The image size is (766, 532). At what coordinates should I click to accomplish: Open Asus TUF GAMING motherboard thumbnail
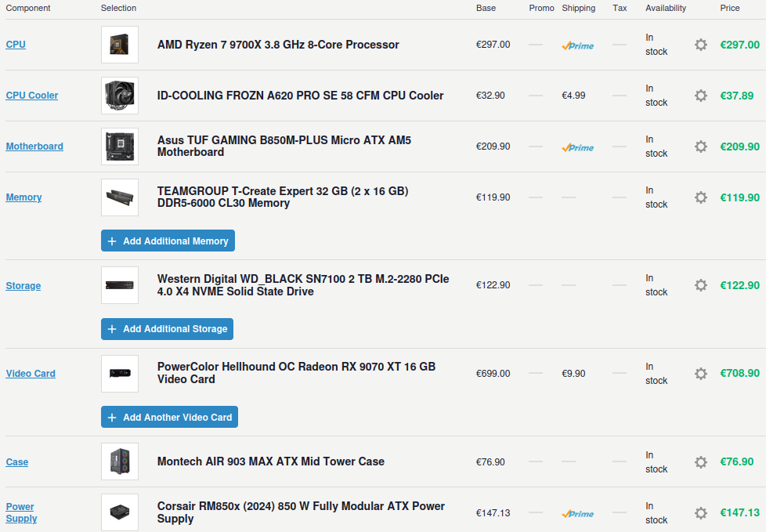point(120,146)
